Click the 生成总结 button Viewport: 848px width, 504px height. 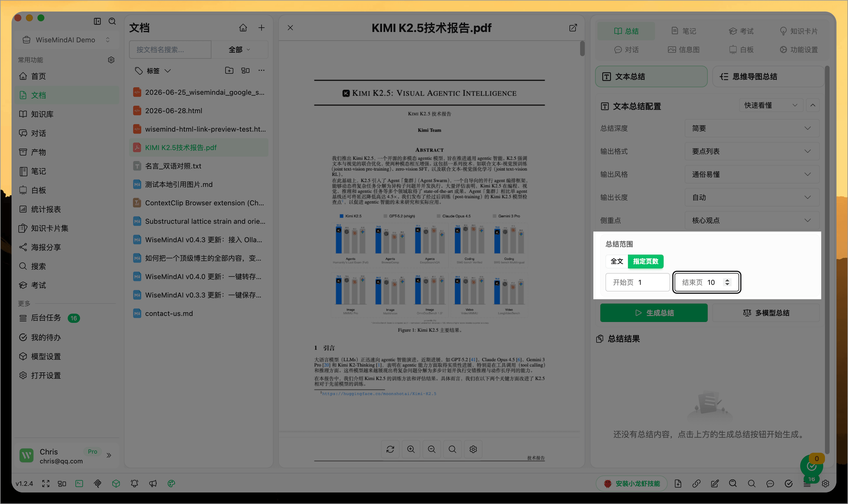point(654,313)
